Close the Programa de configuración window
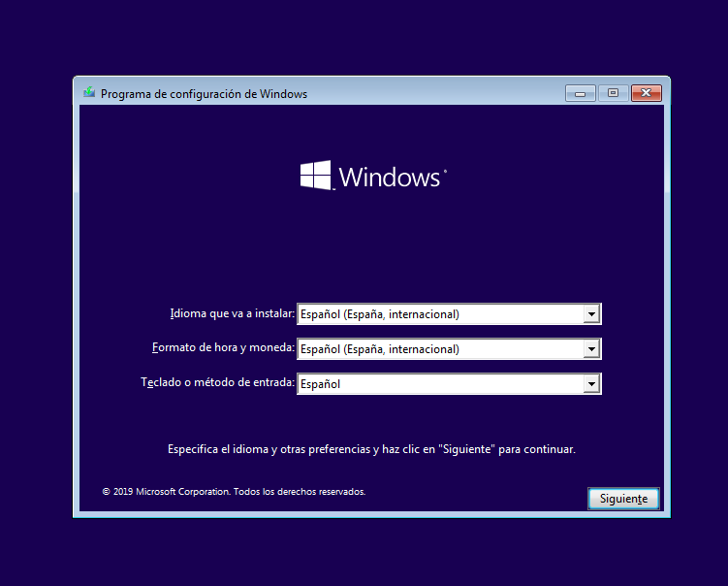This screenshot has height=586, width=728. tap(646, 93)
